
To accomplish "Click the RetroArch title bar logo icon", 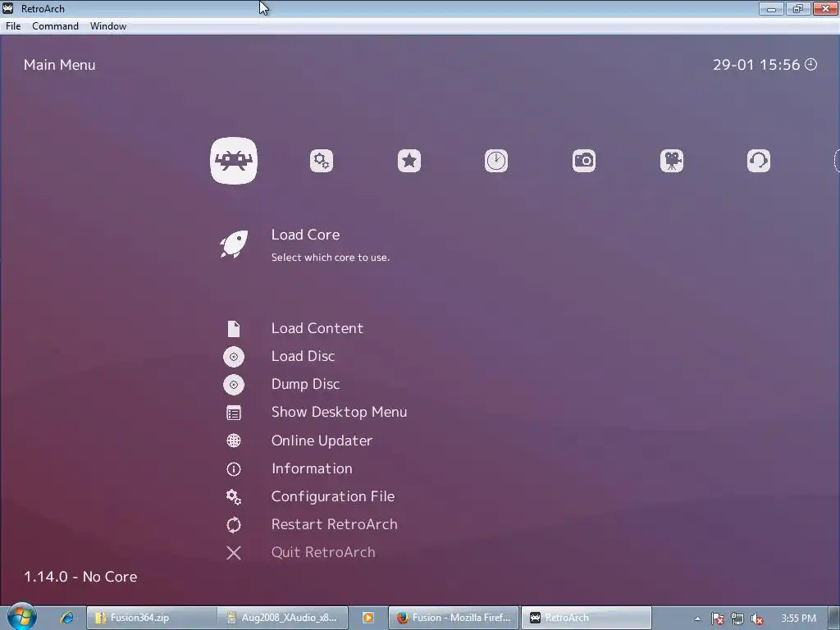I will pyautogui.click(x=8, y=8).
